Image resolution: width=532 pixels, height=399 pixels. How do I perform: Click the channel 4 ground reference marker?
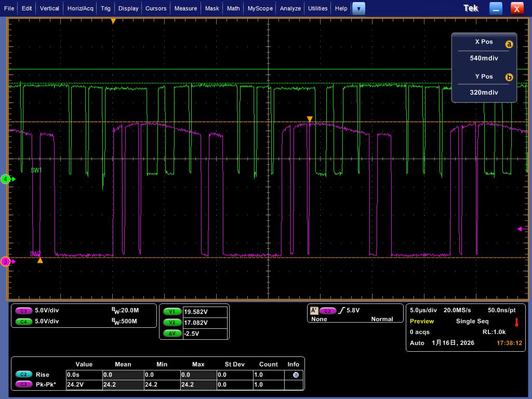(6, 179)
